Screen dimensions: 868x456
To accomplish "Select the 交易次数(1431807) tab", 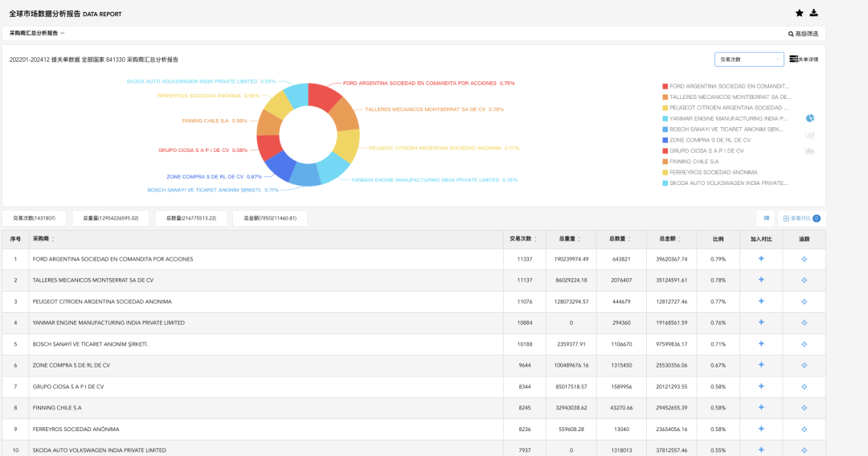I will (35, 218).
